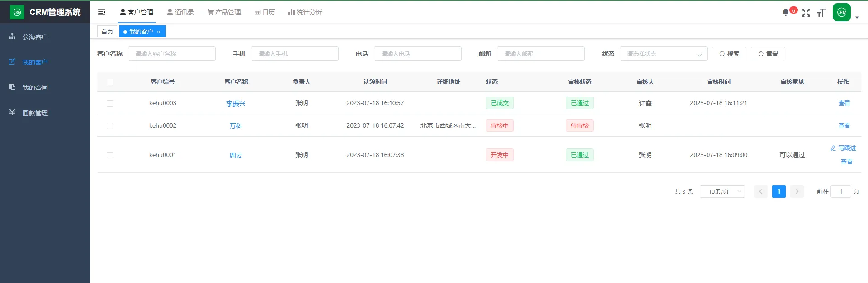Click the 可以通过 audit comment cell
Viewport: 868px width, 283px height.
click(x=792, y=155)
